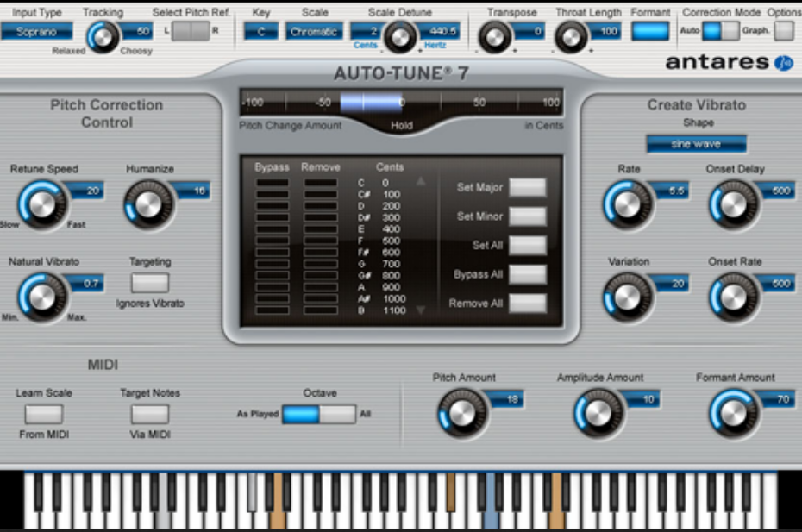The width and height of the screenshot is (802, 532).
Task: Toggle Bypass for note A
Action: 273,287
